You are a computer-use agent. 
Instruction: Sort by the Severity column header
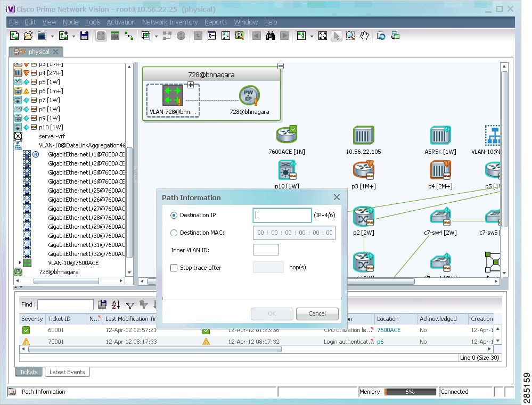pos(32,319)
